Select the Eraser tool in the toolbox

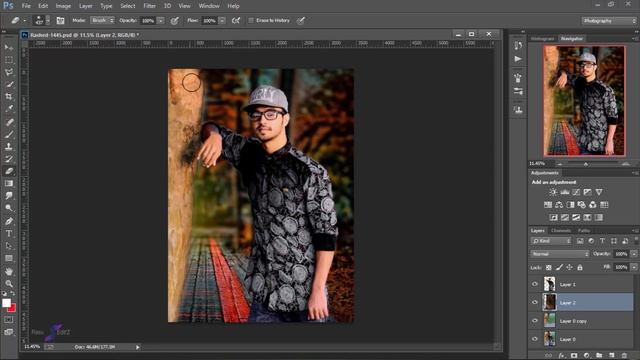[x=9, y=171]
